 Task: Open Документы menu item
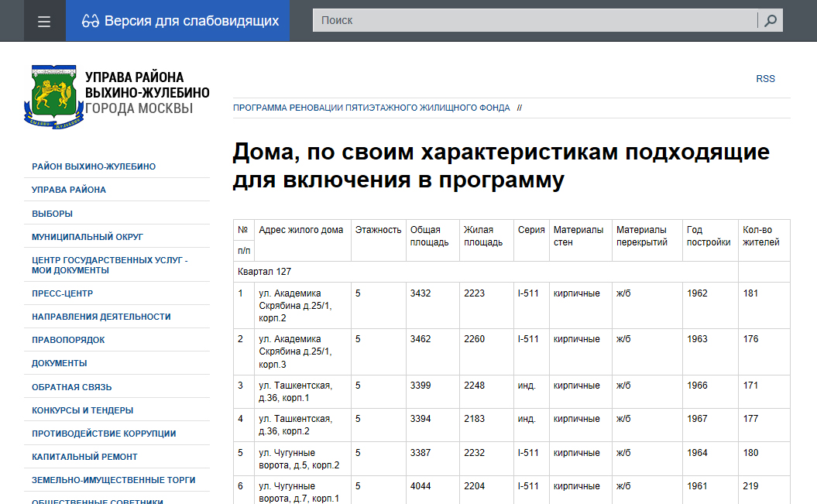click(x=59, y=363)
